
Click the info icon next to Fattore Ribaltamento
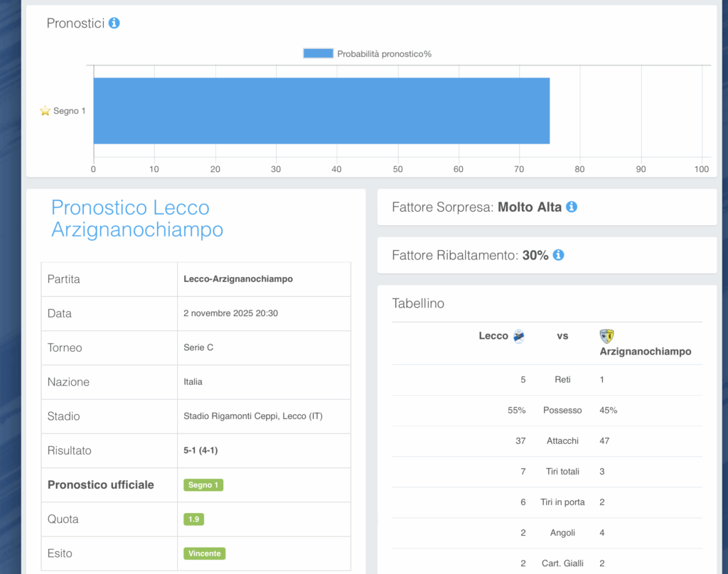(558, 255)
